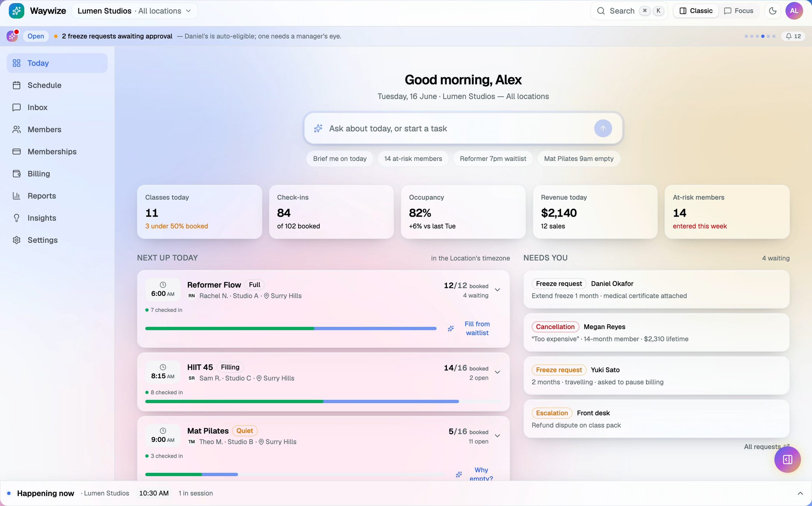This screenshot has width=812, height=506.
Task: Toggle dark mode with the moon icon
Action: [x=772, y=11]
